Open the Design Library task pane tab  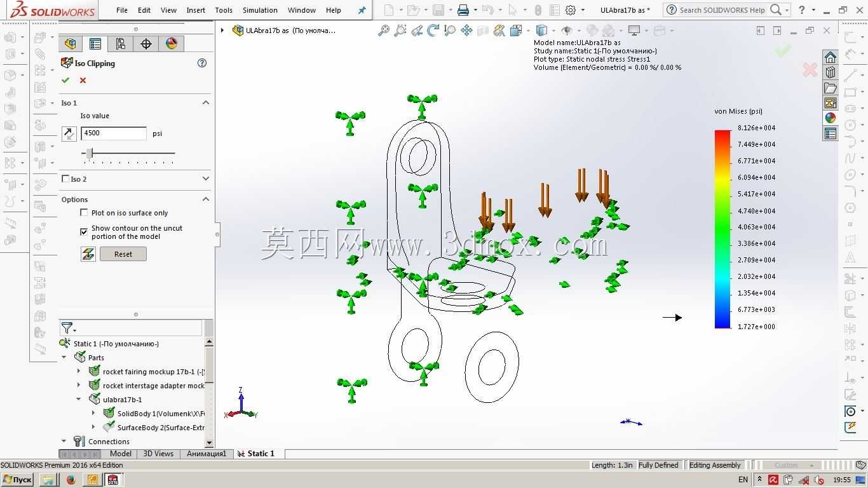pos(831,72)
